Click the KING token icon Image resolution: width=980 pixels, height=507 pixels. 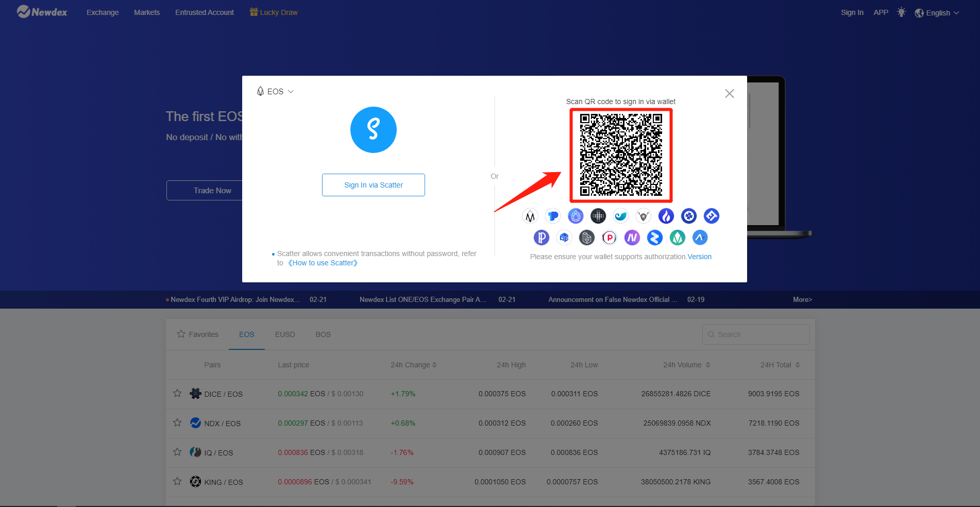pos(195,482)
